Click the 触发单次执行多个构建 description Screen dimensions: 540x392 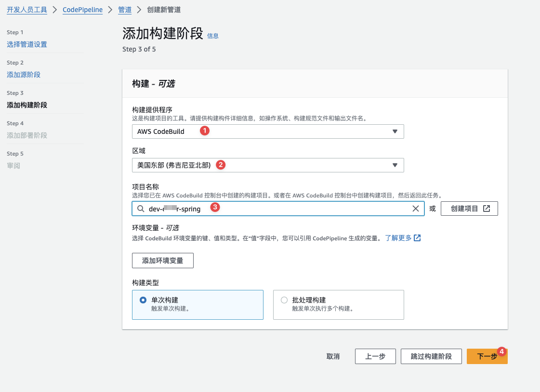pyautogui.click(x=322, y=308)
